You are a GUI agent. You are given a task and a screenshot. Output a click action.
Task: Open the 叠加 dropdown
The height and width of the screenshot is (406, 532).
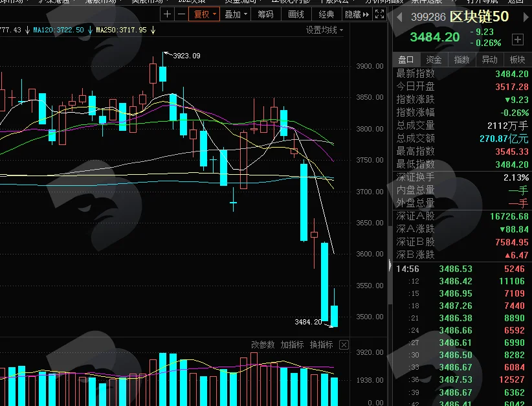pos(236,14)
